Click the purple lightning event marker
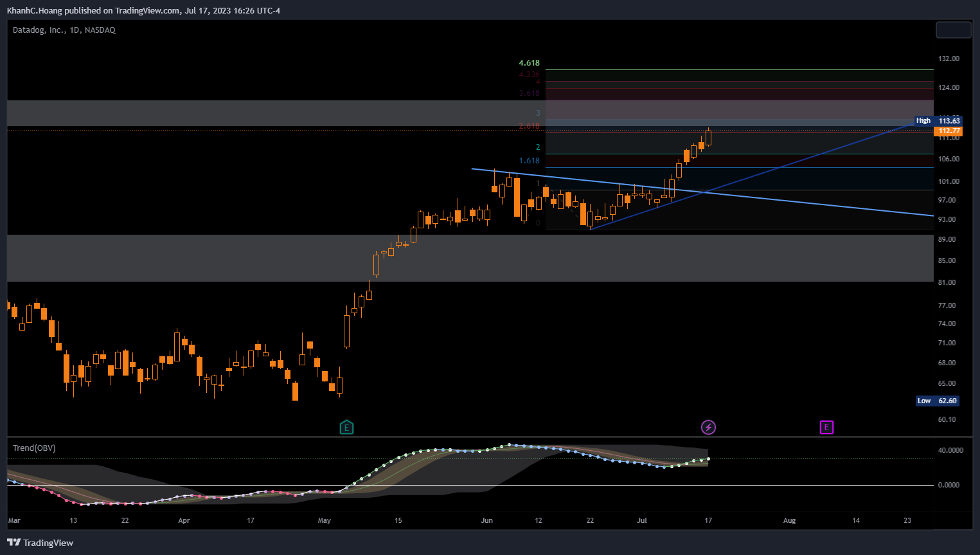The height and width of the screenshot is (555, 980). point(708,427)
